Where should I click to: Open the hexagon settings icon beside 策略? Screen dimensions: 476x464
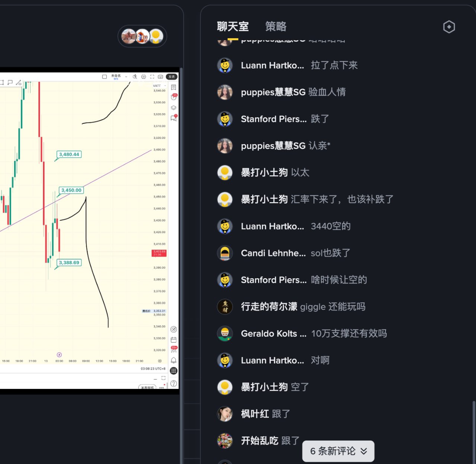449,27
